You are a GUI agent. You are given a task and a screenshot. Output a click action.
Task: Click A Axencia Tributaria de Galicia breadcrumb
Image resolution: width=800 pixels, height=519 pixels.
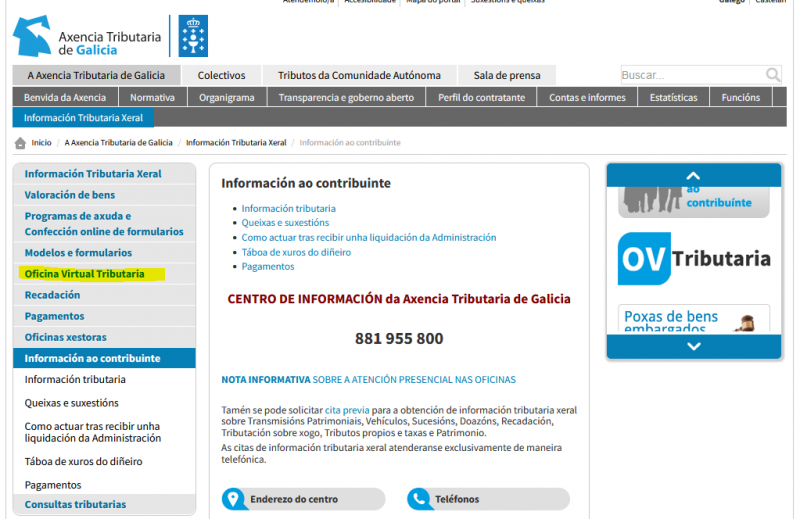[x=118, y=143]
